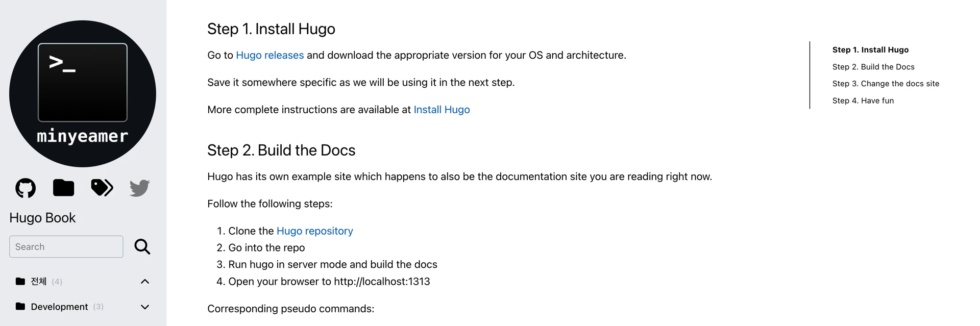Jump to Step 1. Install Hugo in contents

(870, 49)
